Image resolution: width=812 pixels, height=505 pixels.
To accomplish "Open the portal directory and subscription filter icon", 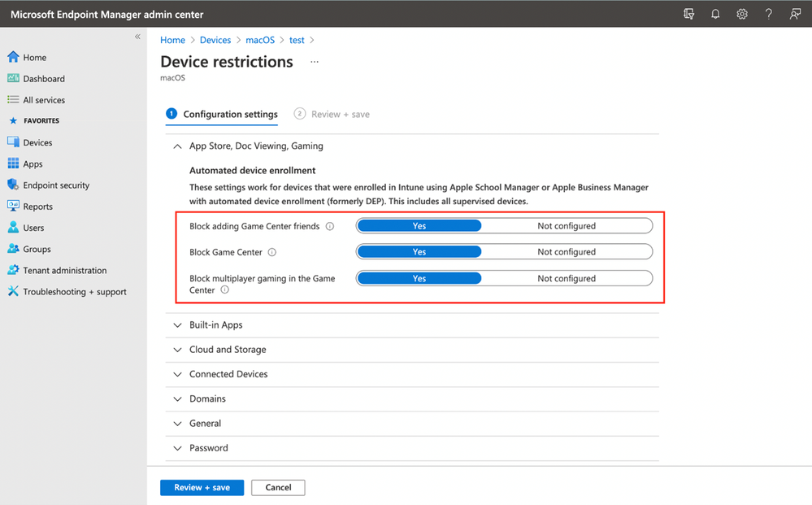I will (x=688, y=14).
